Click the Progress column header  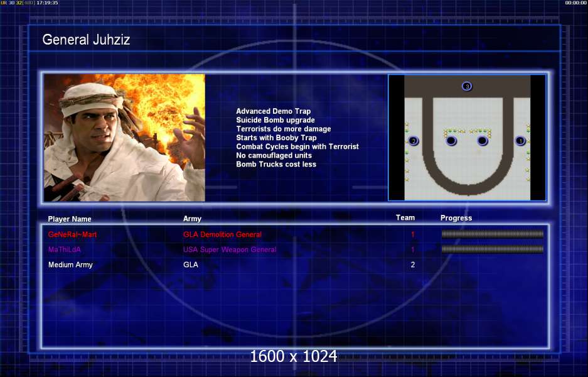click(x=456, y=218)
